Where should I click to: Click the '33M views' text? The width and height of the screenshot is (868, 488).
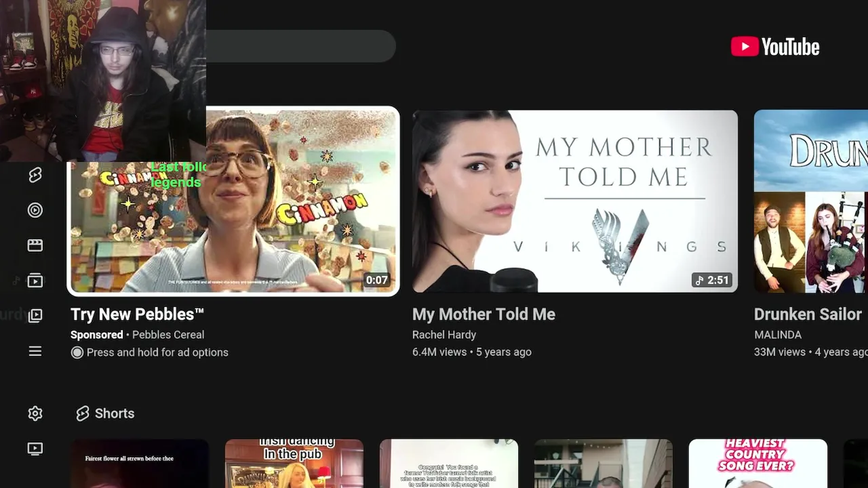tap(780, 352)
